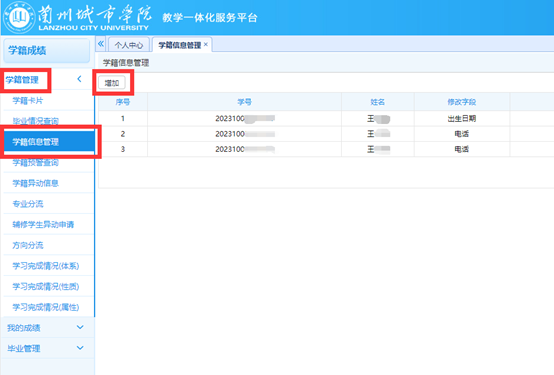This screenshot has height=375, width=554.
Task: Click the 序号 column header
Action: pos(123,102)
